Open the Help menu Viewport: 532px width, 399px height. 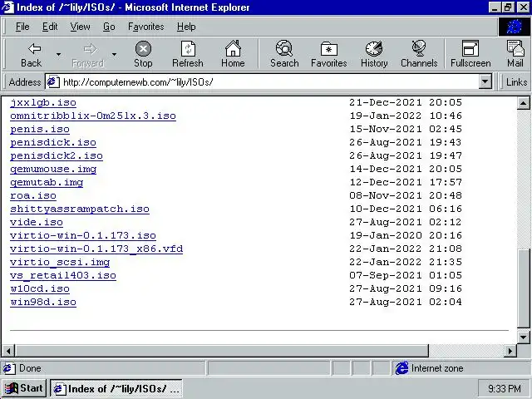(x=186, y=27)
